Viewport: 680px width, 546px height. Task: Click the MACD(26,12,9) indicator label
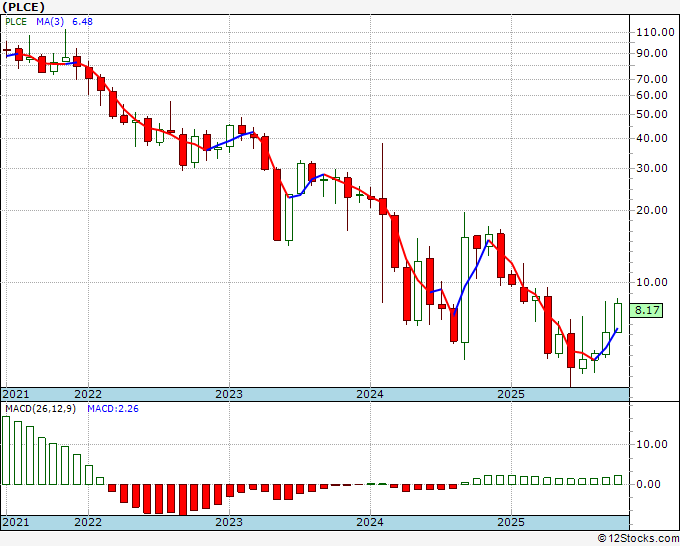coord(40,409)
